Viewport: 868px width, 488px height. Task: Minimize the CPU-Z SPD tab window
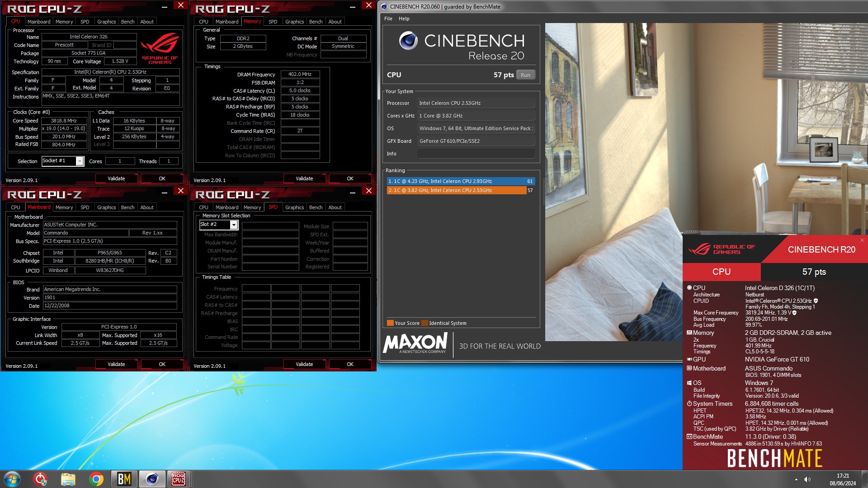[353, 192]
